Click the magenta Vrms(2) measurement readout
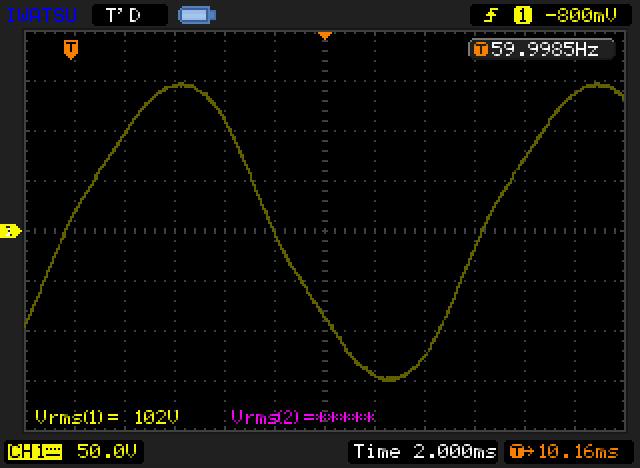Image resolution: width=640 pixels, height=468 pixels. click(302, 417)
